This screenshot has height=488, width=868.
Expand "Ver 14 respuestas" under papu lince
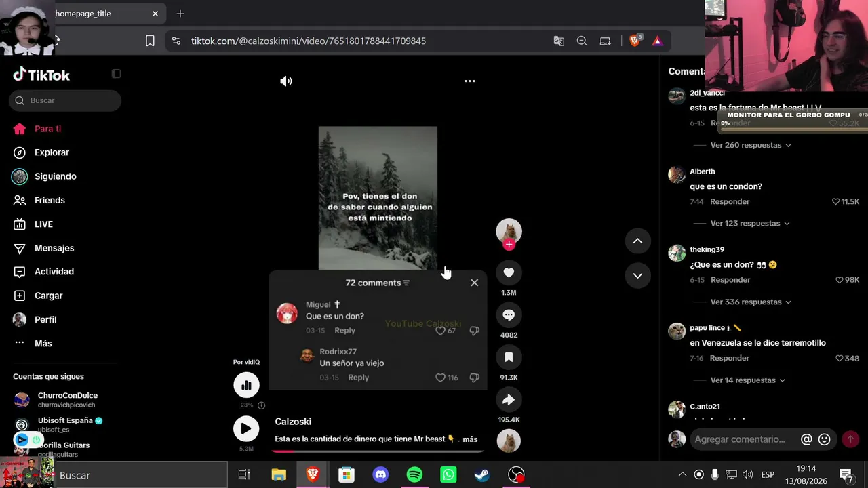[x=748, y=380]
